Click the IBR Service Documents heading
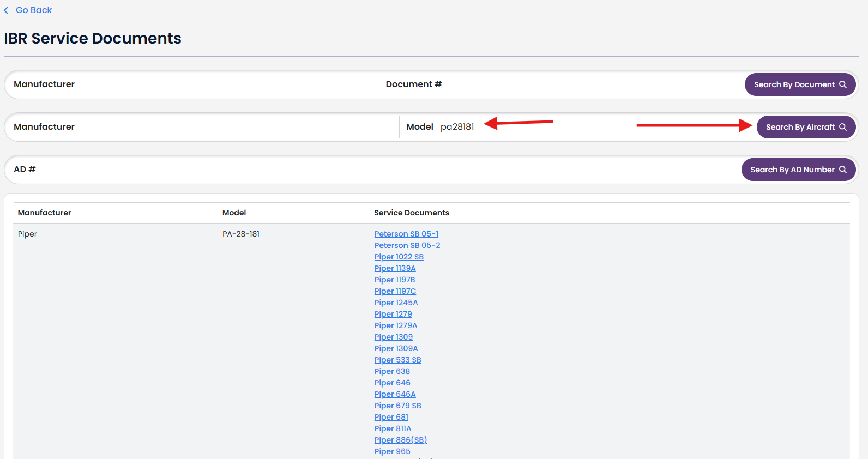868x459 pixels. 93,38
